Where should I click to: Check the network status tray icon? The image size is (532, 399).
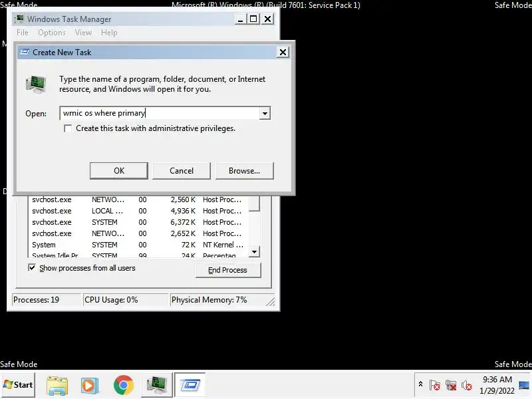coord(451,385)
